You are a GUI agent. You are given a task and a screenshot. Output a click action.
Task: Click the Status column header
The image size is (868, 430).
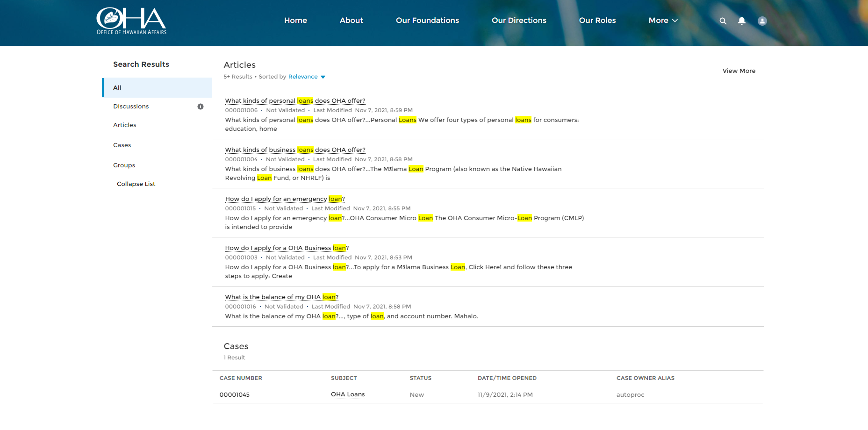421,378
